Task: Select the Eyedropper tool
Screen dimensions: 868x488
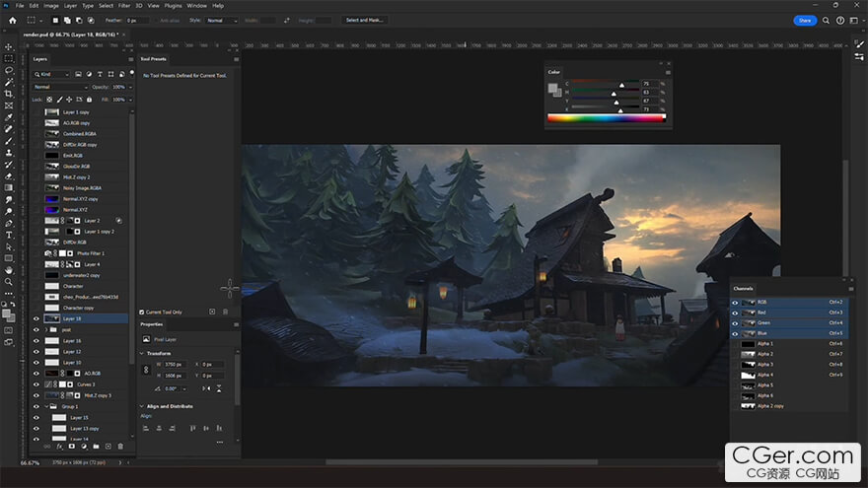Action: point(8,117)
